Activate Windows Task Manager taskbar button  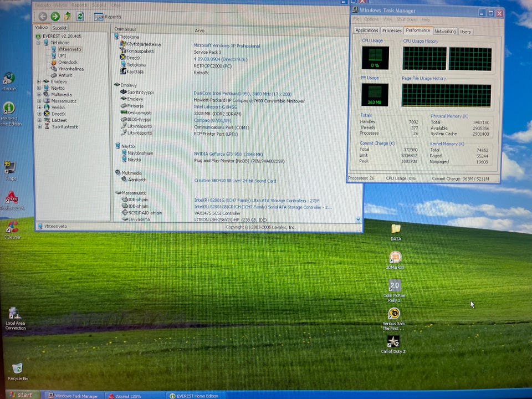tap(73, 396)
